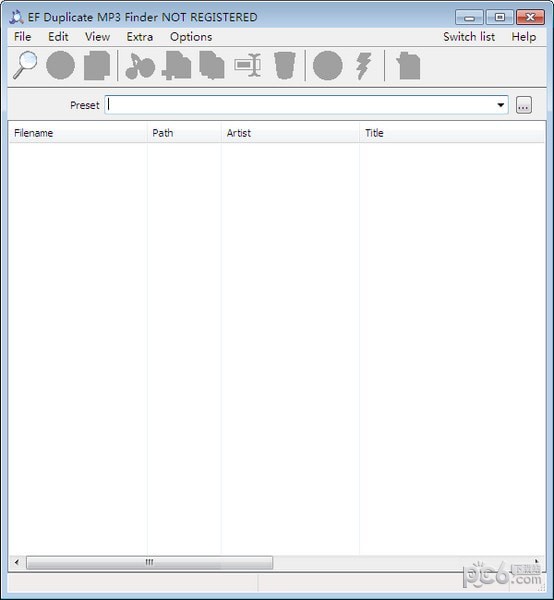
Task: Click the clipboard icon at the toolbar end
Action: tap(408, 66)
